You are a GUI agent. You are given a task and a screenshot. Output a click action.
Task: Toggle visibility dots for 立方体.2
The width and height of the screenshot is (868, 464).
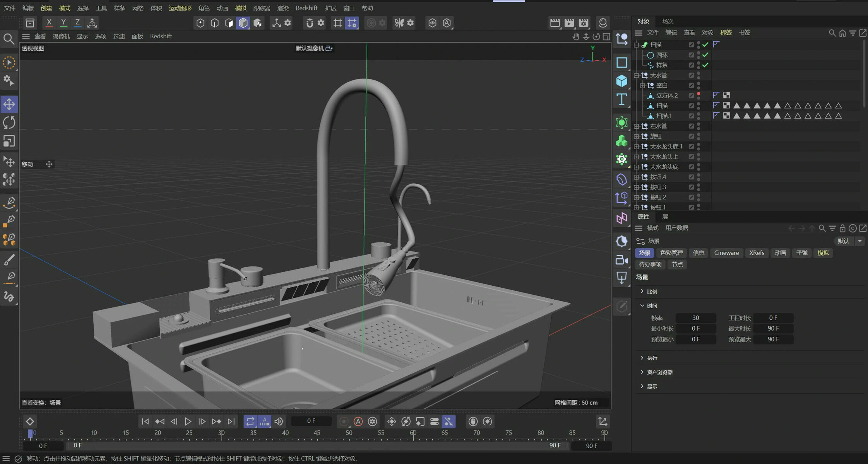pos(699,96)
